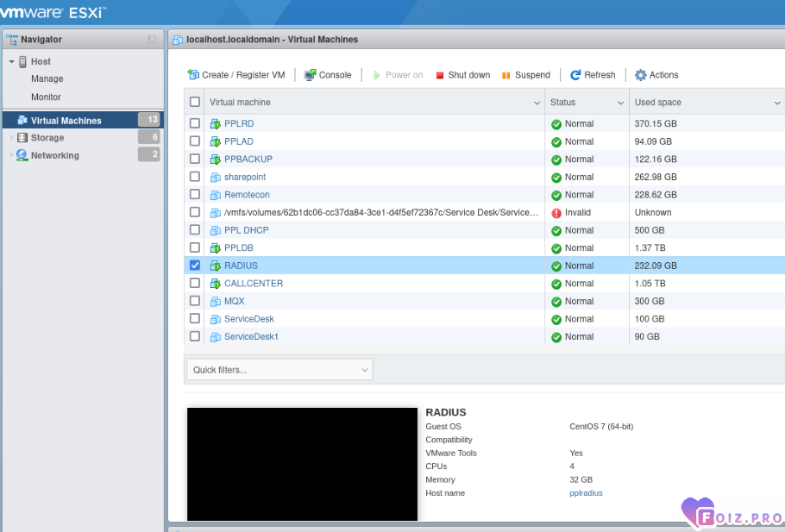Expand the Storage tree node
Image resolution: width=785 pixels, height=532 pixels.
coord(11,138)
